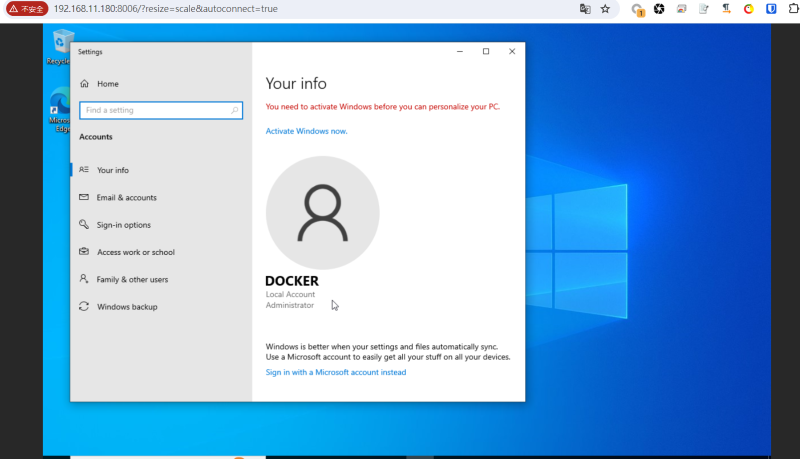Minimize the Settings window
The image size is (800, 459).
tap(460, 52)
